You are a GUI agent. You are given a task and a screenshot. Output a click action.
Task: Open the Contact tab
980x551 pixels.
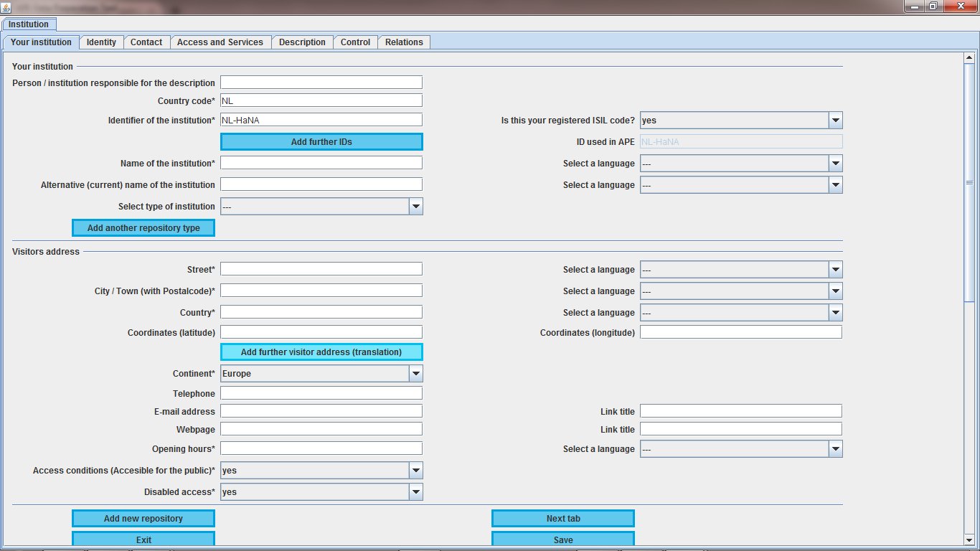(x=146, y=42)
